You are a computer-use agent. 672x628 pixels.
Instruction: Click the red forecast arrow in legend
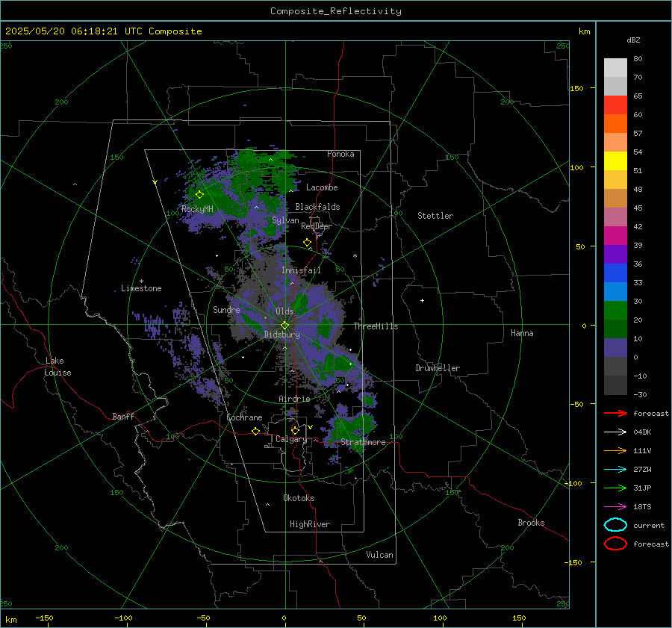pos(615,413)
